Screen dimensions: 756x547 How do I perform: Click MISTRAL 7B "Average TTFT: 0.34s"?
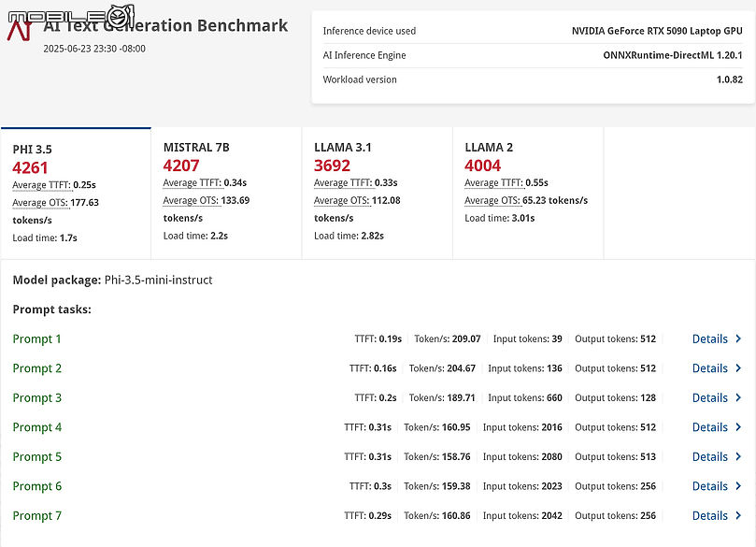click(205, 183)
